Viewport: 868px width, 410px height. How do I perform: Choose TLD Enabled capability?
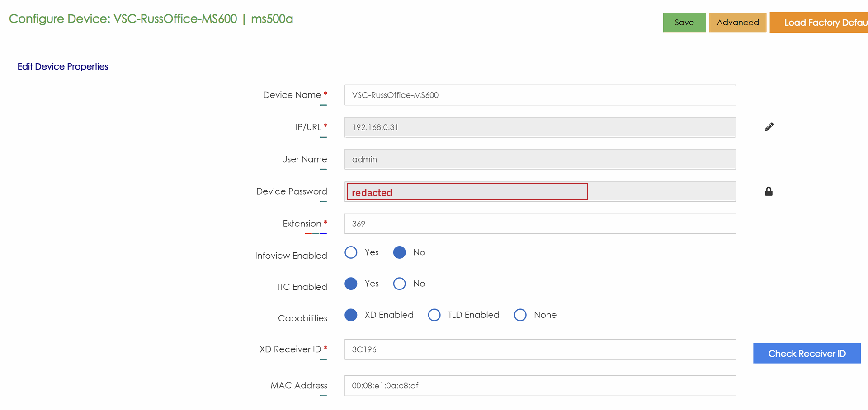click(434, 315)
